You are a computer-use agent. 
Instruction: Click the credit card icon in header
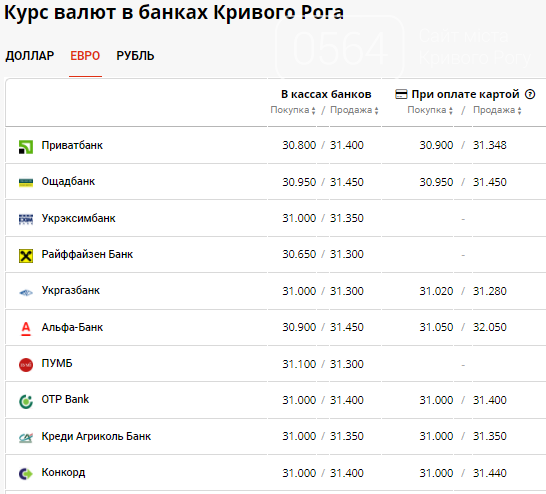(x=401, y=94)
